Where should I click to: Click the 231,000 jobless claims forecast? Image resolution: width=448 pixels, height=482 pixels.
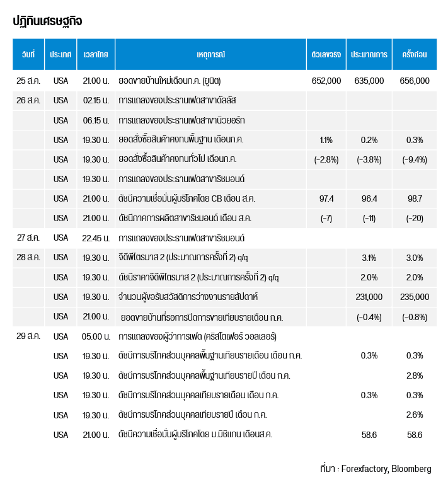(x=369, y=297)
